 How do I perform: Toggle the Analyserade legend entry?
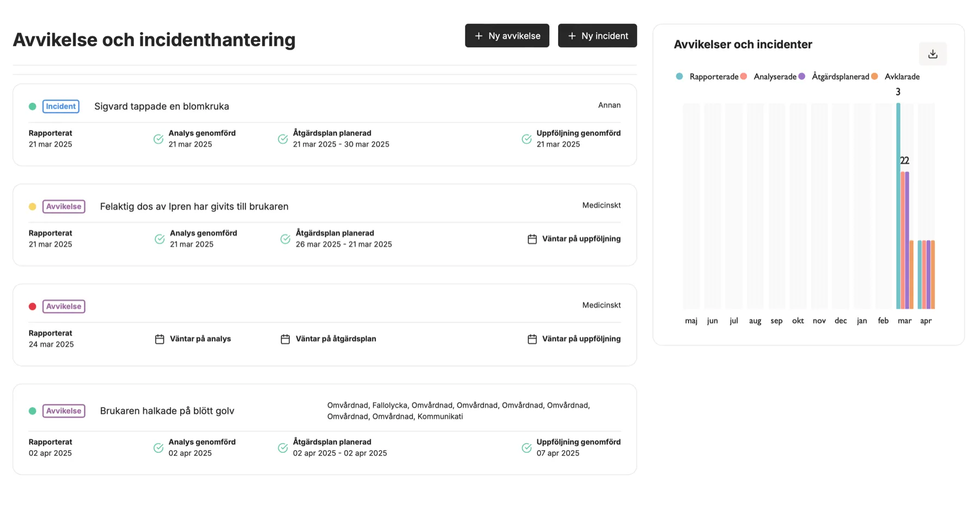tap(769, 77)
